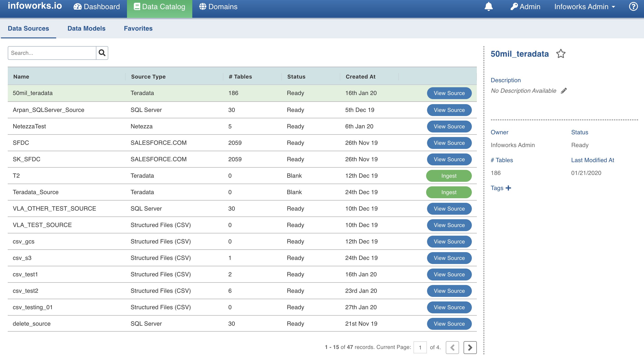Select the csv_gcs row name
Screen dimensions: 644x359
pos(24,241)
